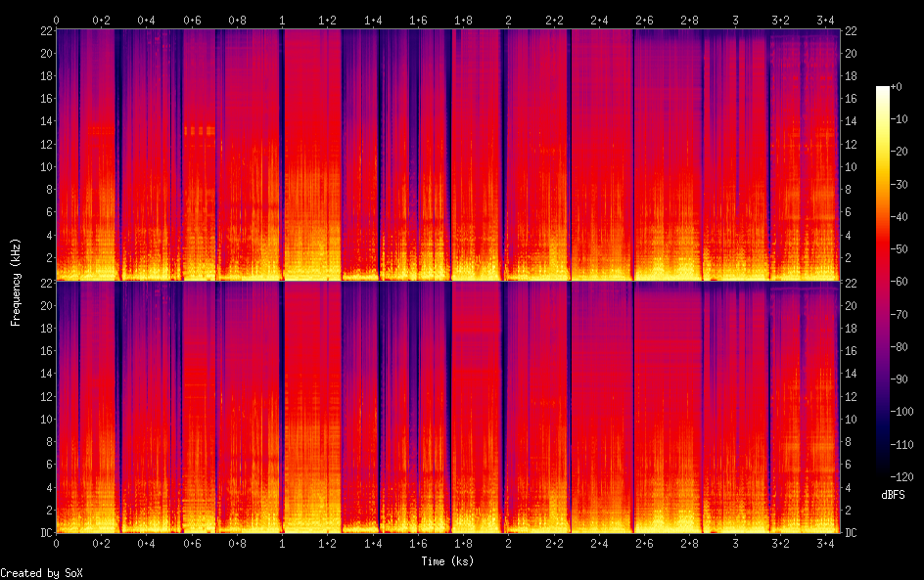
Task: Click the '10' label on the lower-right frequency axis
Action: pyautogui.click(x=851, y=419)
